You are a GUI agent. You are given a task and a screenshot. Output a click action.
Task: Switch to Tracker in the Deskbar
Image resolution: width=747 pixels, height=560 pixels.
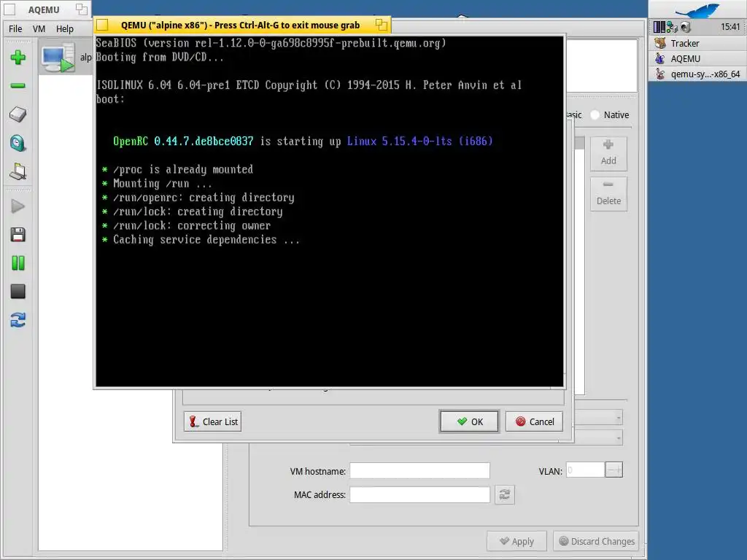point(697,43)
